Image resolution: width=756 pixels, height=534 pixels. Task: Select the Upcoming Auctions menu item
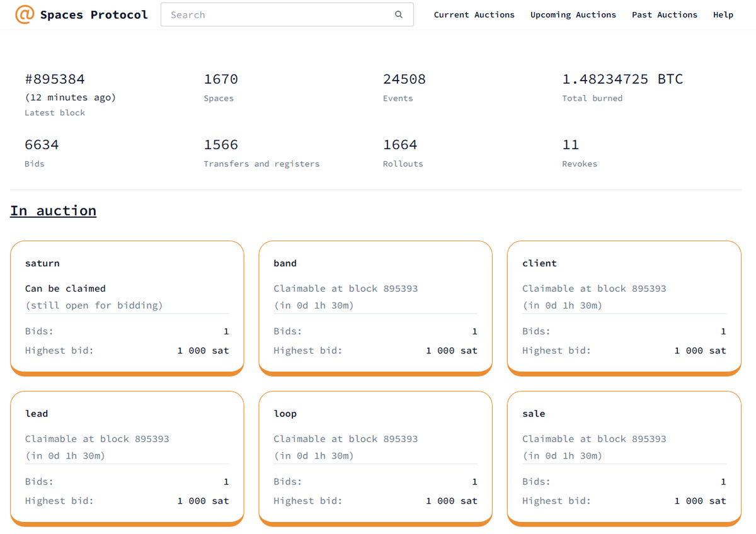[573, 14]
